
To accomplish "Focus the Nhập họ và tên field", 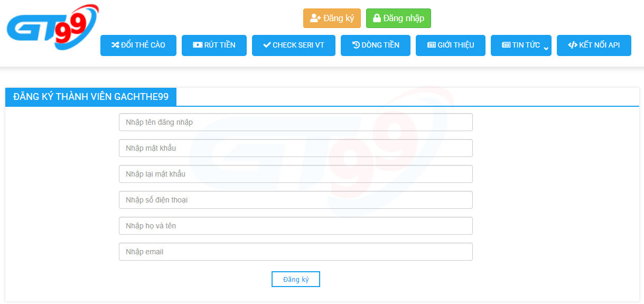I will (296, 226).
